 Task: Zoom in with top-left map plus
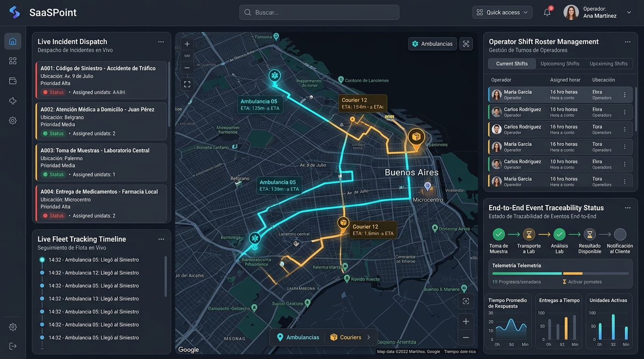click(x=187, y=44)
